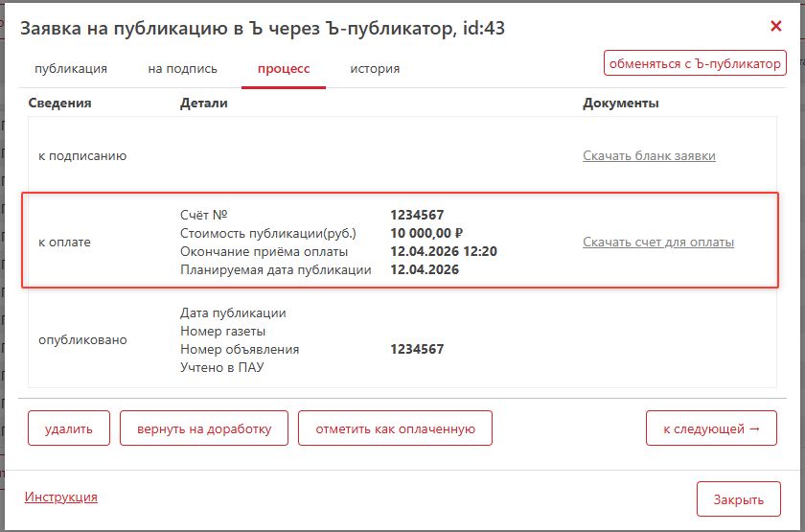Select the «опубликовано» stage row

(x=82, y=340)
